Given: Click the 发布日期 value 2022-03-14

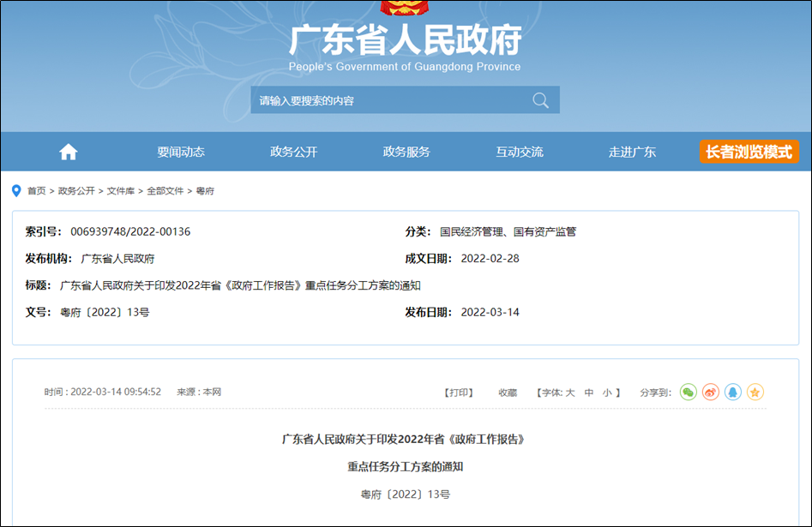Looking at the screenshot, I should pyautogui.click(x=490, y=312).
